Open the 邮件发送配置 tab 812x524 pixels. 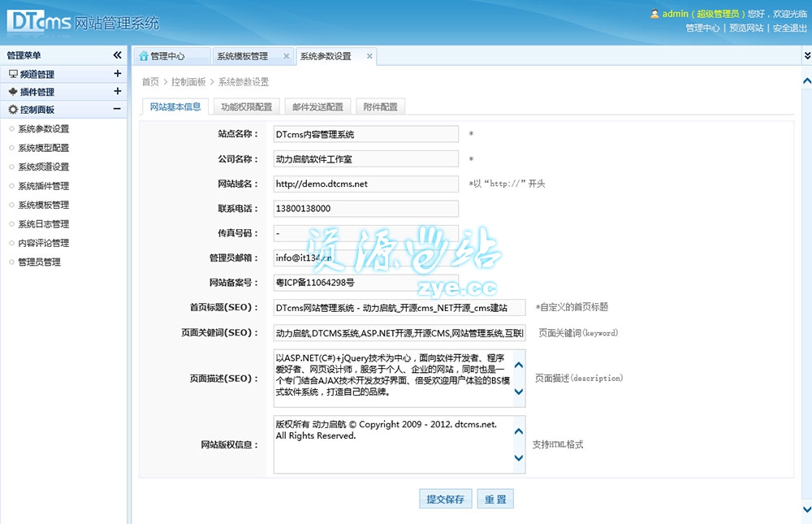[317, 106]
